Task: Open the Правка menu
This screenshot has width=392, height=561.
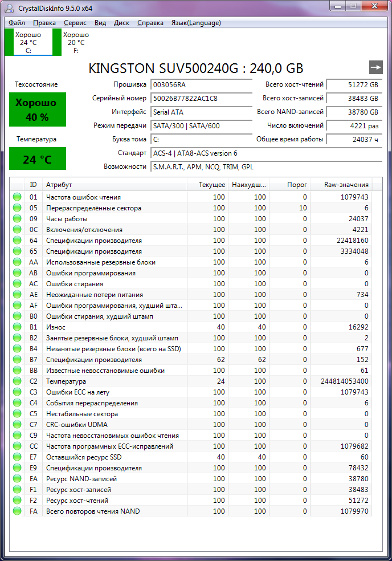Action: (44, 23)
